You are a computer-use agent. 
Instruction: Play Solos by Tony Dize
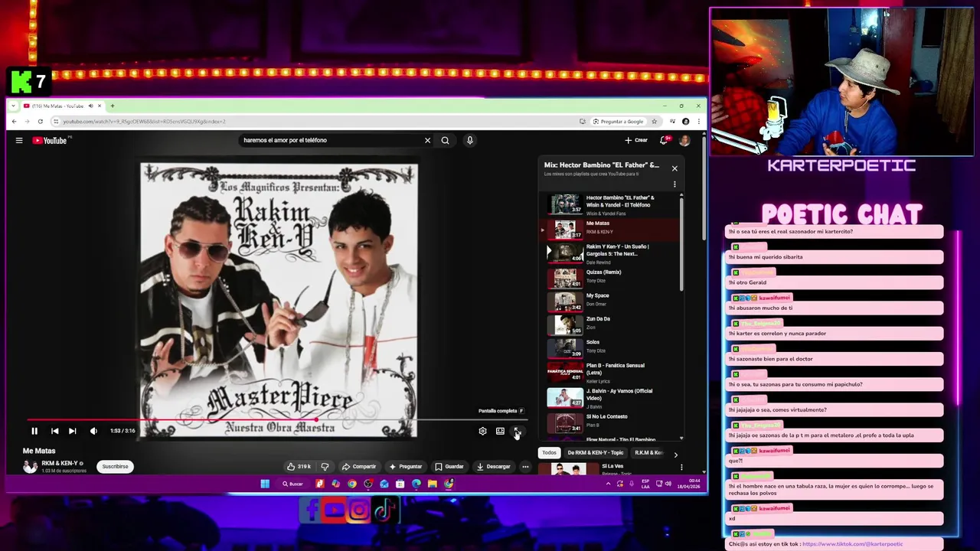611,347
